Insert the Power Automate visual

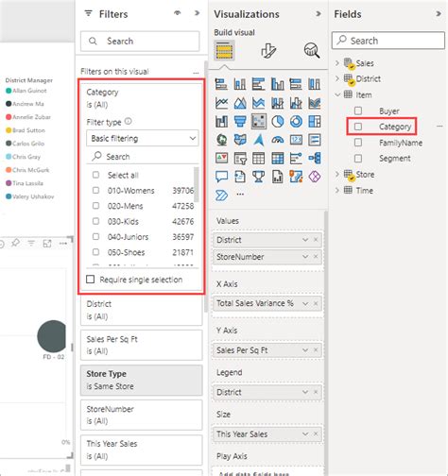pos(221,195)
